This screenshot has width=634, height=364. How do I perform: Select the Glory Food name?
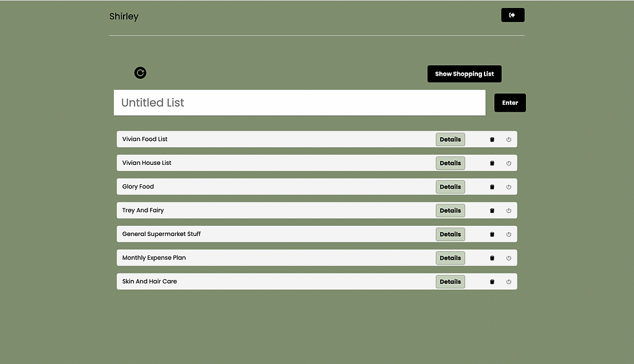pos(138,187)
